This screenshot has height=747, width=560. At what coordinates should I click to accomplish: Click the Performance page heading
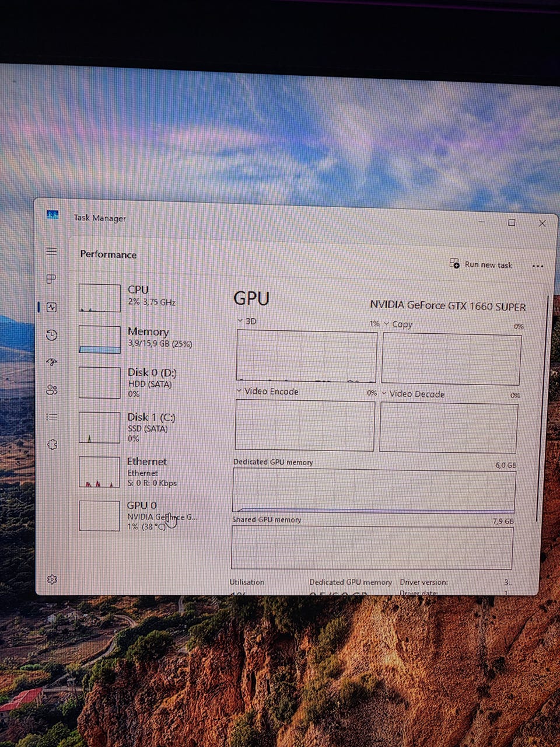pyautogui.click(x=108, y=254)
